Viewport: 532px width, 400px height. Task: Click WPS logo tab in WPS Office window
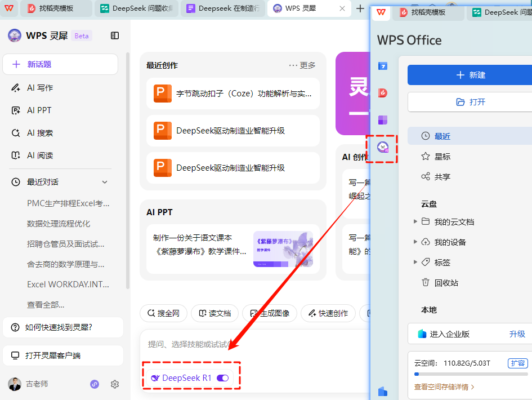pyautogui.click(x=381, y=12)
